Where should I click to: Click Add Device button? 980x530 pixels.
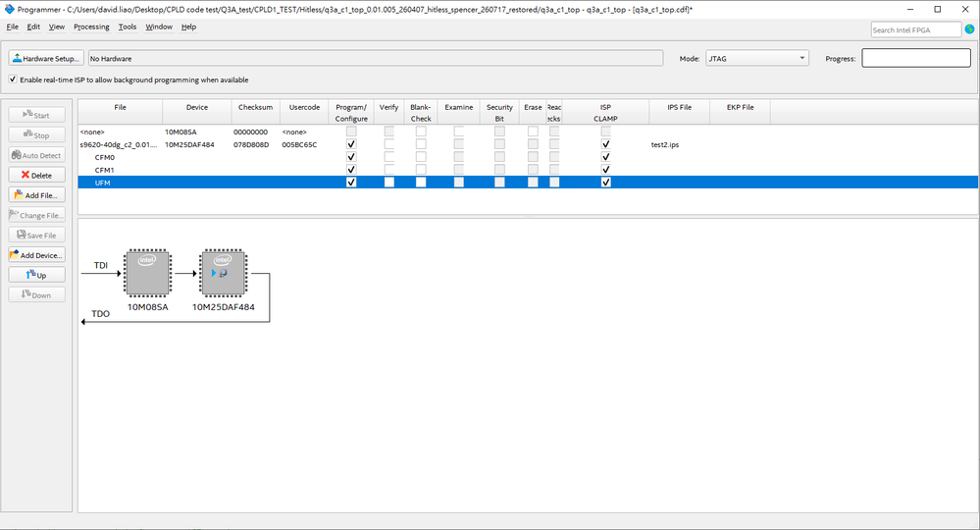[37, 255]
